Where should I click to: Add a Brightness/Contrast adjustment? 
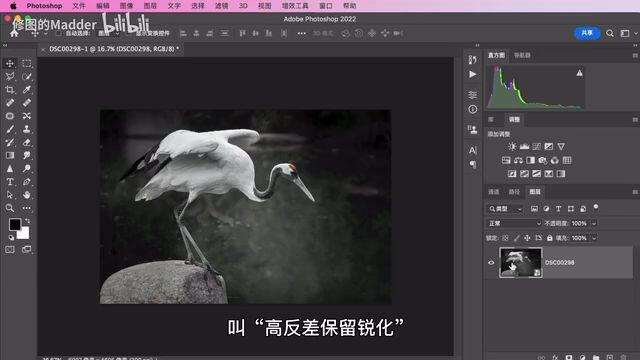pos(512,147)
